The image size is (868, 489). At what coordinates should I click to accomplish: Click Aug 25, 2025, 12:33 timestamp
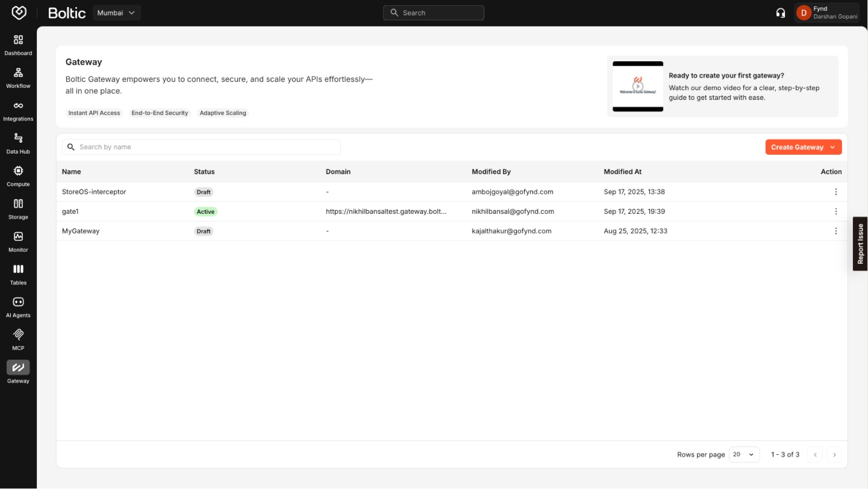click(x=636, y=231)
